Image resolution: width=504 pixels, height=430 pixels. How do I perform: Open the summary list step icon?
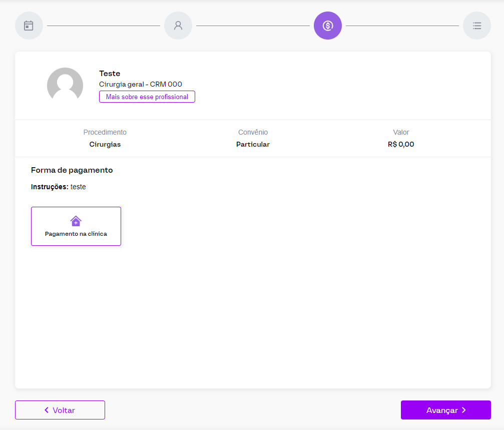tap(477, 26)
